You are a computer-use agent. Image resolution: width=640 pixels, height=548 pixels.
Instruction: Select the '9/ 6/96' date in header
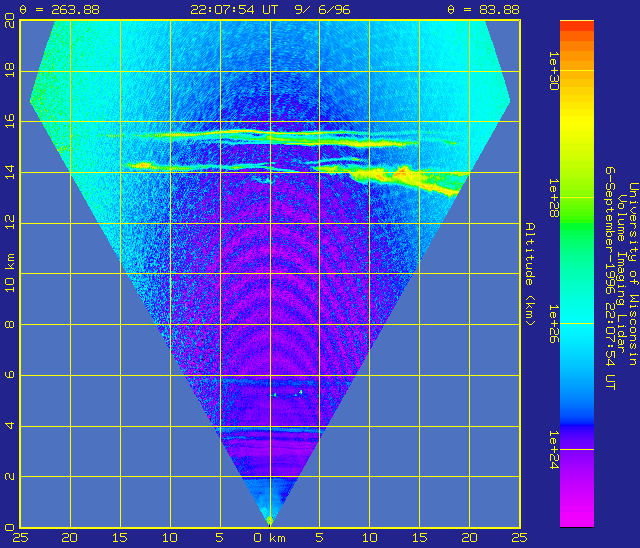point(322,9)
